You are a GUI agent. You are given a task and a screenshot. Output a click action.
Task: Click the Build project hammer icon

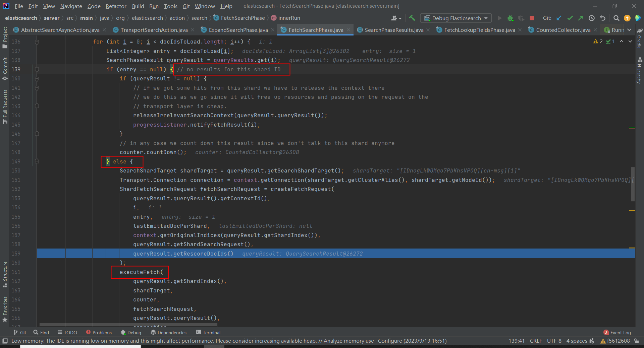(412, 18)
